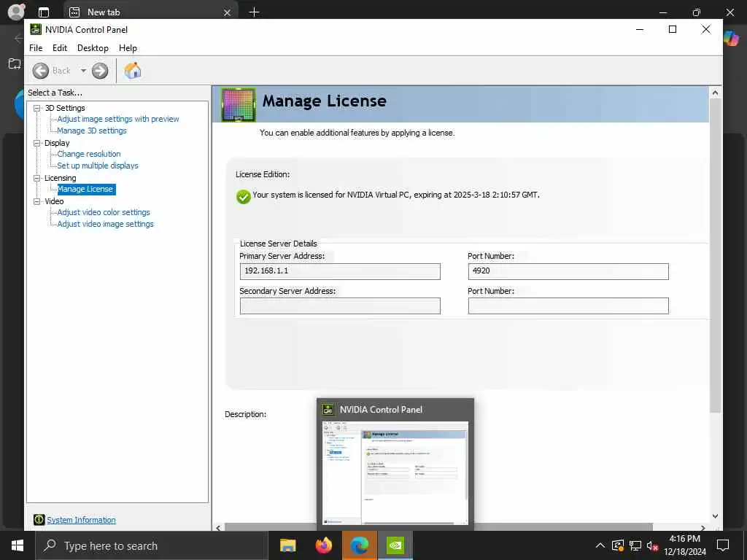Screen dimensions: 747x560
Task: Minimize the NVIDIA Control Panel window
Action: point(640,29)
